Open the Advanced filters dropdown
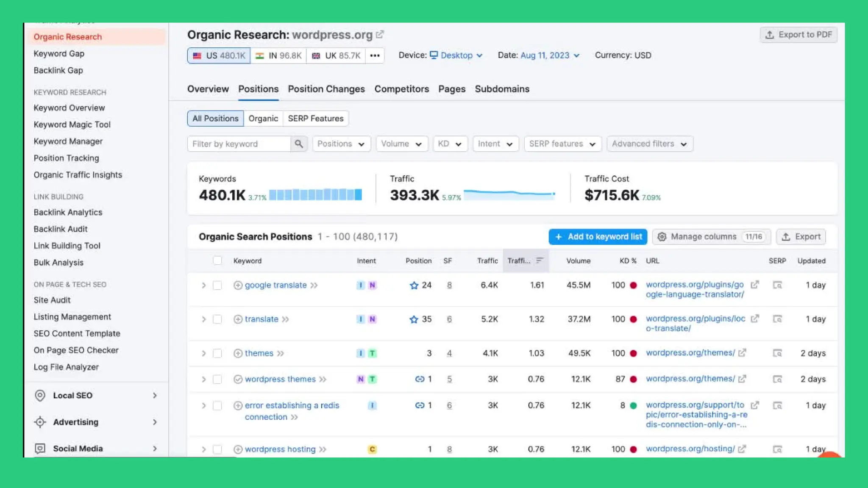Image resolution: width=868 pixels, height=488 pixels. click(649, 144)
